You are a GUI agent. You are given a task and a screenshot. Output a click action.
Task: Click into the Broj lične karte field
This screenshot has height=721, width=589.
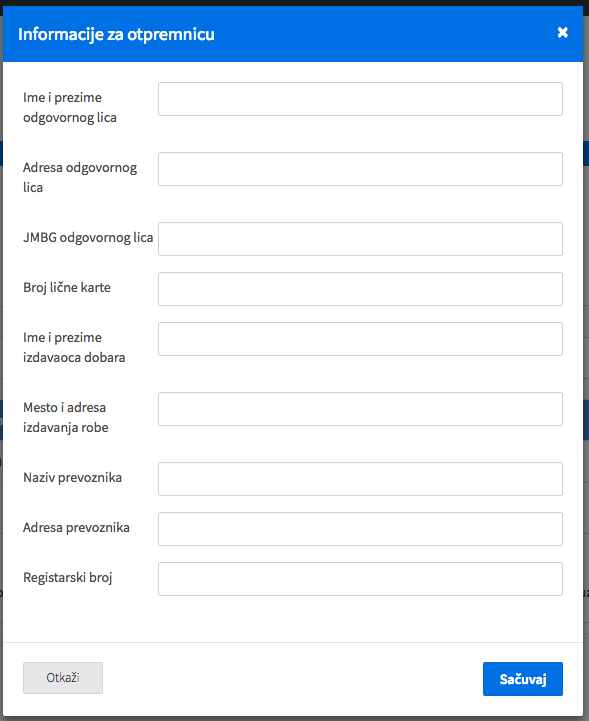360,289
